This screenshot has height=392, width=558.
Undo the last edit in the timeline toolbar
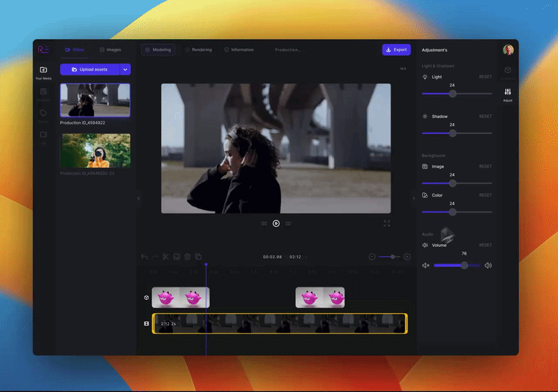(144, 257)
